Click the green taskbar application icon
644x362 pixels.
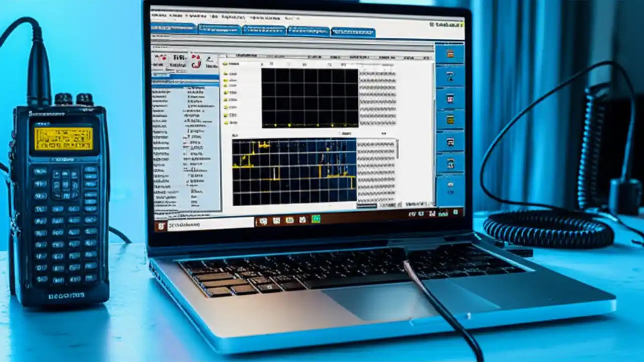coord(317,220)
